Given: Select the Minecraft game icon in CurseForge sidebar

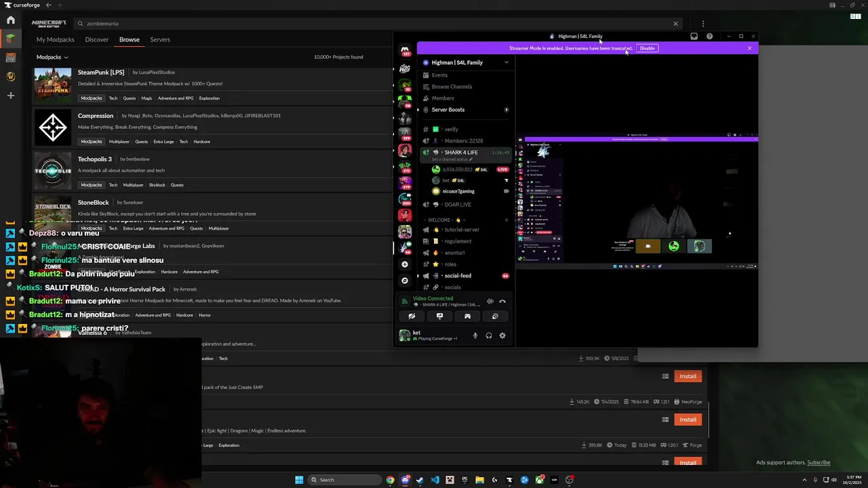Looking at the screenshot, I should (x=11, y=39).
